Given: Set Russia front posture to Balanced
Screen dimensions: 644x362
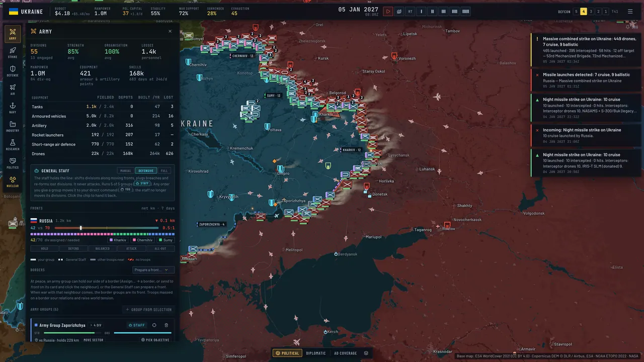Looking at the screenshot, I should coord(103,248).
